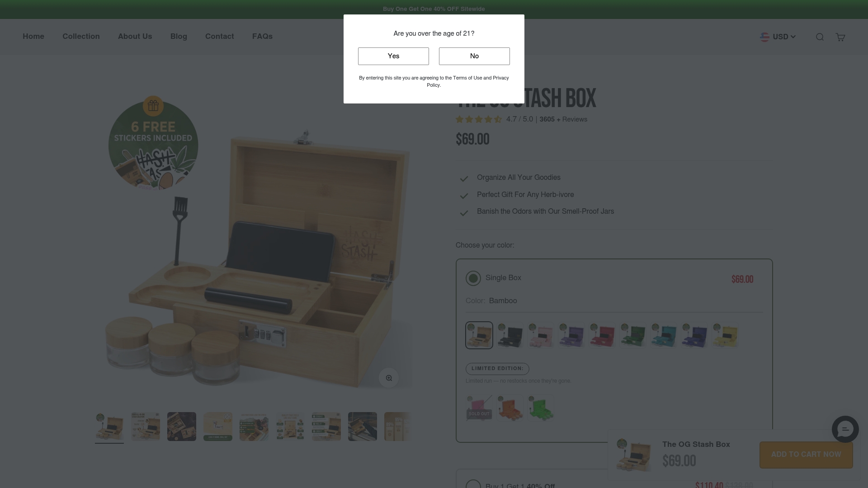868x488 pixels.
Task: Pick the lavender purple box swatch
Action: (x=571, y=335)
